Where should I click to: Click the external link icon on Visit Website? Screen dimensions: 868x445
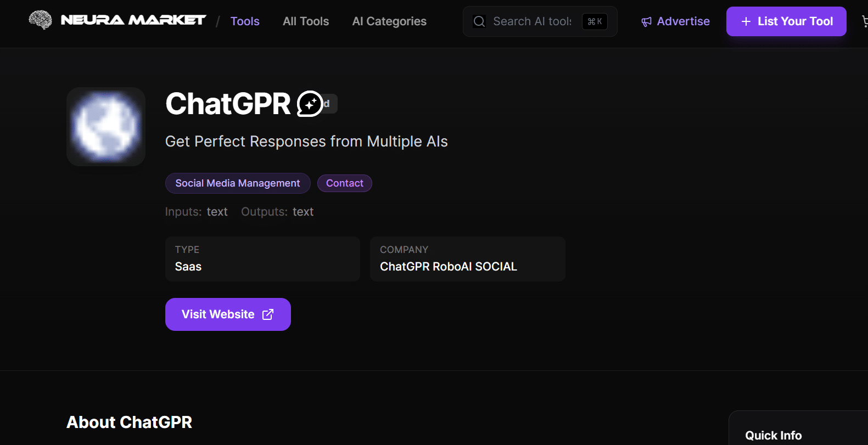point(268,314)
